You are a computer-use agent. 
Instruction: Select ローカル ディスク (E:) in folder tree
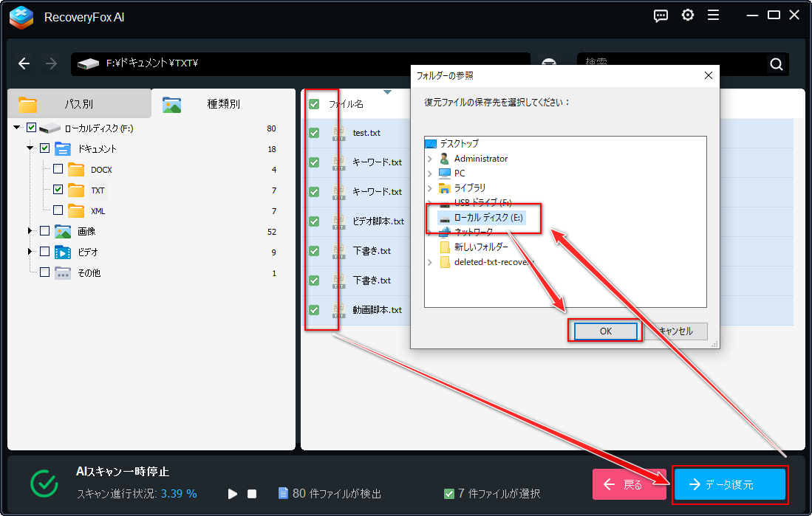488,218
